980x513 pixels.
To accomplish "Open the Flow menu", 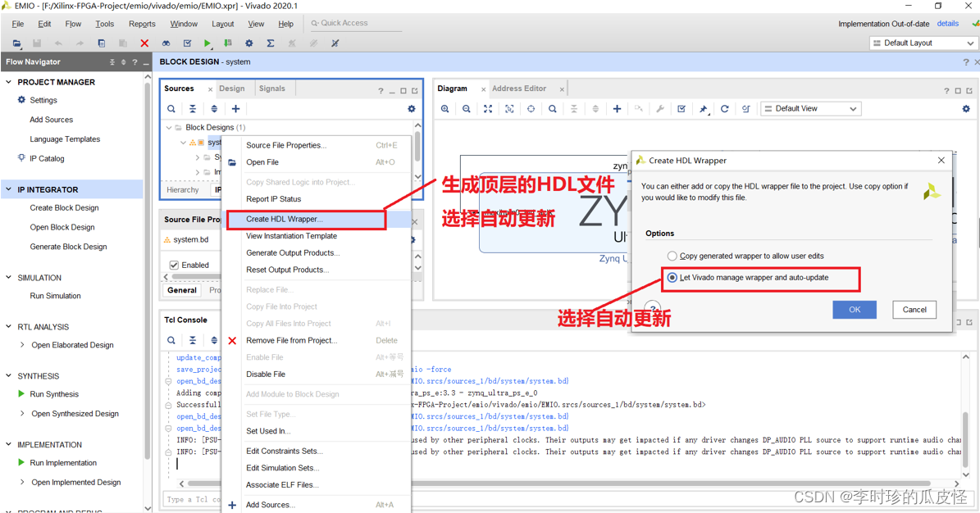I will click(73, 24).
